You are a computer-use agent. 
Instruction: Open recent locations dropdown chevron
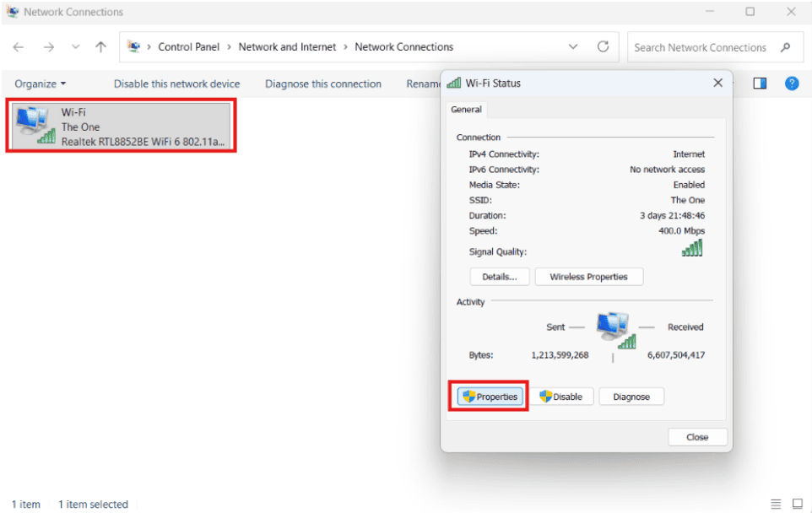[x=76, y=47]
